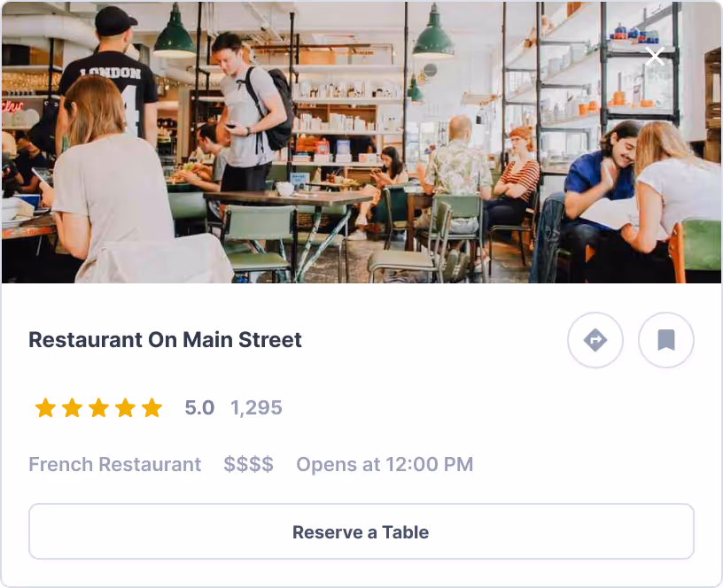Image resolution: width=723 pixels, height=588 pixels.
Task: Click the man wearing a backpack in the photo
Action: 252,115
